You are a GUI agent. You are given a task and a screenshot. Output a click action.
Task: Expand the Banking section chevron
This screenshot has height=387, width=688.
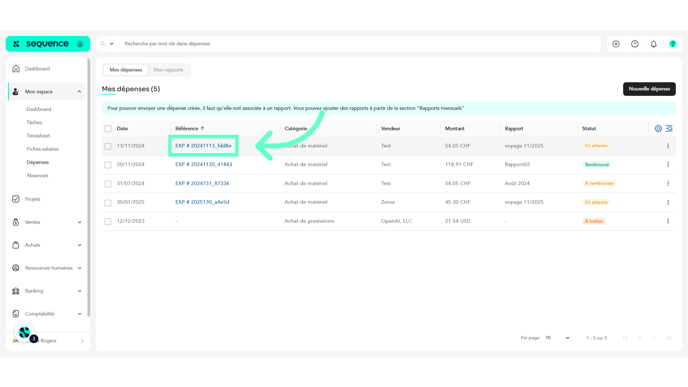(x=79, y=291)
